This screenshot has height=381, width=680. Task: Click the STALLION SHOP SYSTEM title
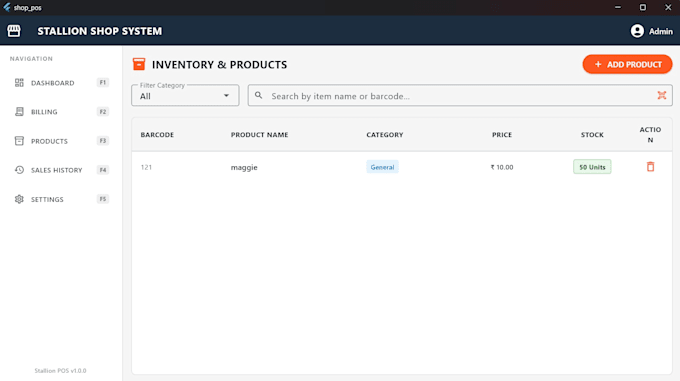100,31
